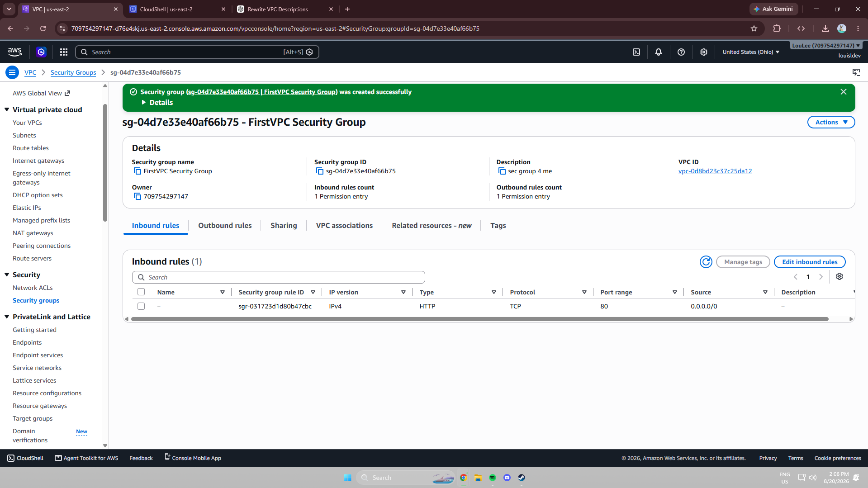Open the notifications bell
This screenshot has height=488, width=868.
click(659, 52)
